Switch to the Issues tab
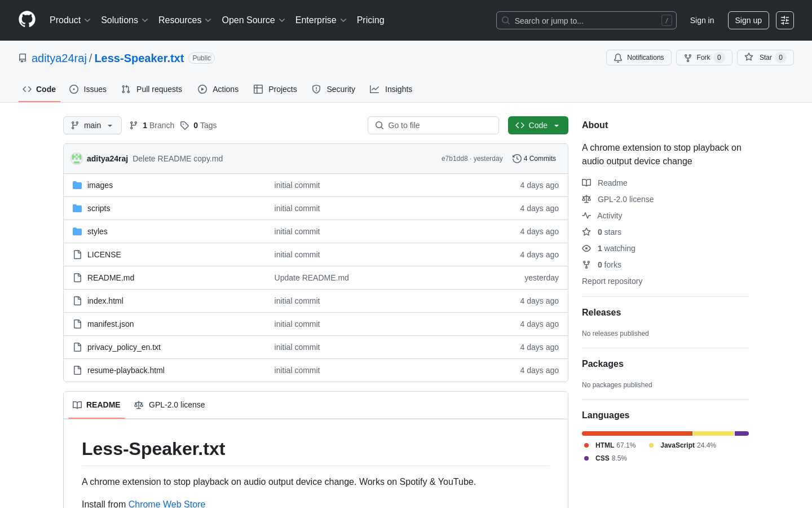812x508 pixels. pyautogui.click(x=88, y=89)
